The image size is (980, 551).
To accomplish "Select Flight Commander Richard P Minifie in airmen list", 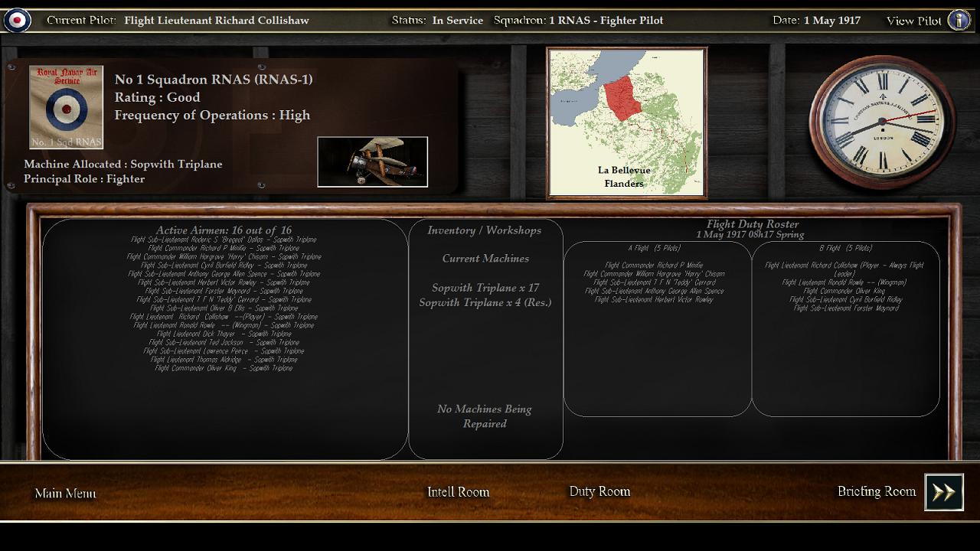I will [224, 248].
